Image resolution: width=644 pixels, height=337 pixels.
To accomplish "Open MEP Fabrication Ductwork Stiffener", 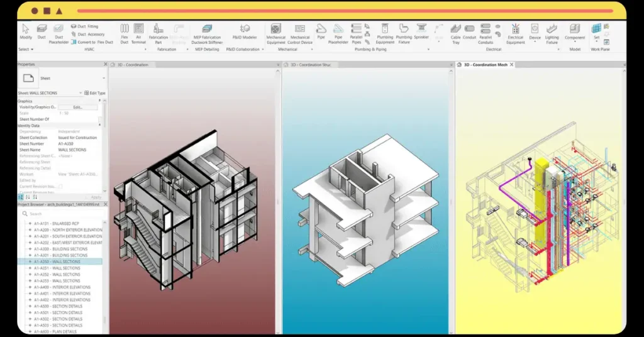I will tap(207, 34).
